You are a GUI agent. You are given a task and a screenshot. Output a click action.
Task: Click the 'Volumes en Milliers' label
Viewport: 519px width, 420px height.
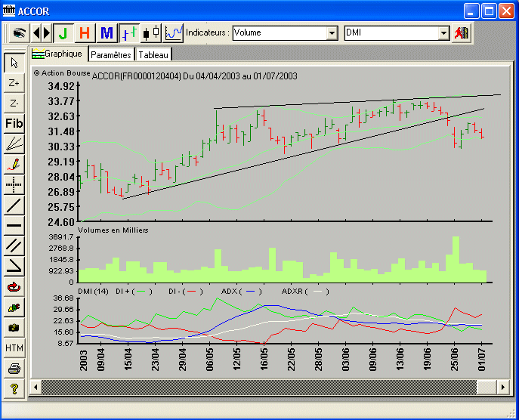coord(113,230)
